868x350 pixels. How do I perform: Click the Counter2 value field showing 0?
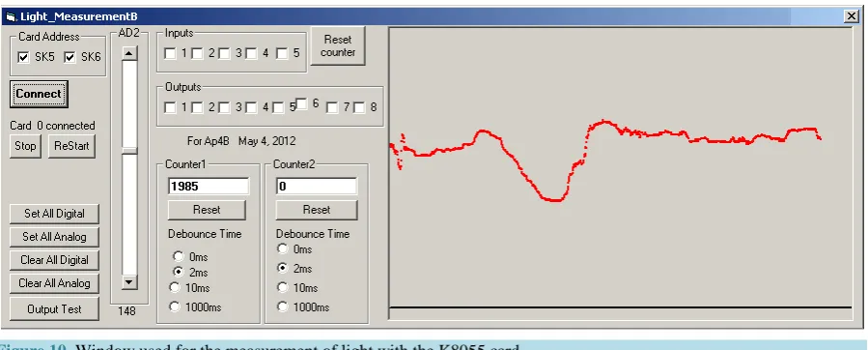tap(317, 187)
